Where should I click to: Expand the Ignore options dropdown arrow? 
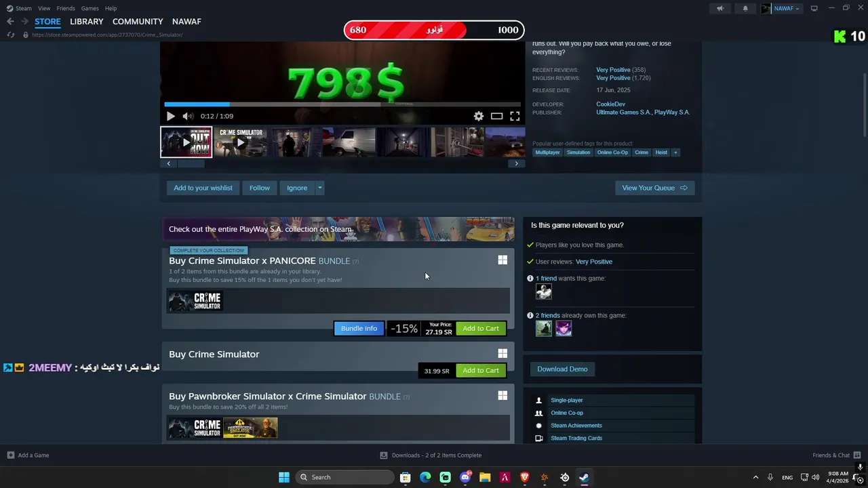click(319, 188)
